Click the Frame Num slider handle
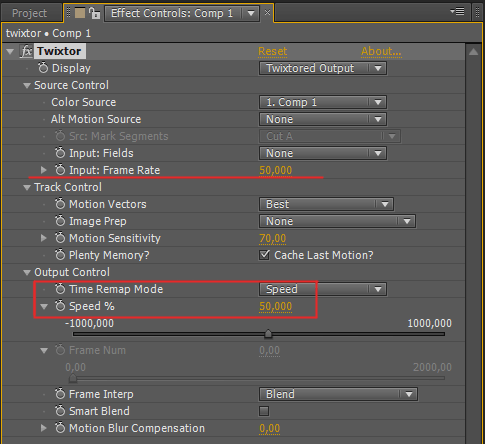 pyautogui.click(x=73, y=378)
